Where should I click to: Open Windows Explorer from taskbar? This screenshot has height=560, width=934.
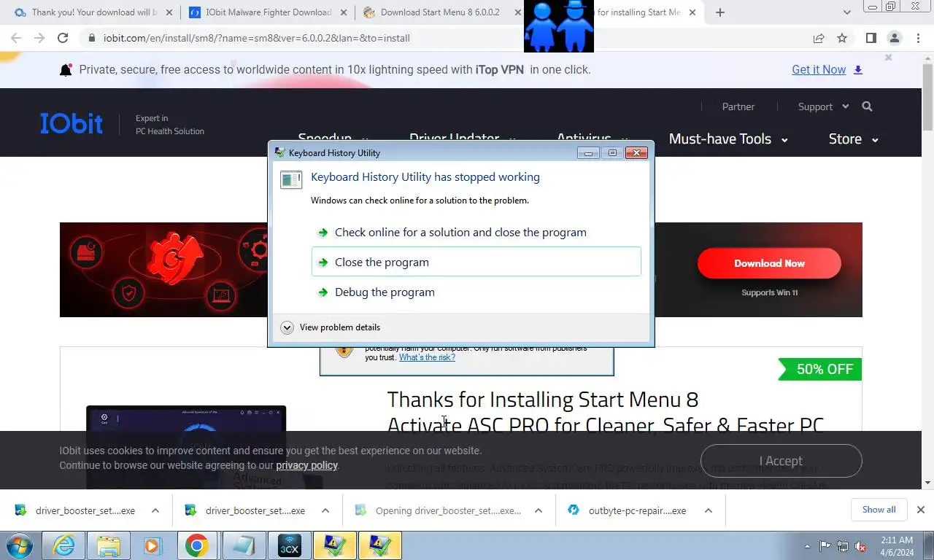(x=108, y=545)
